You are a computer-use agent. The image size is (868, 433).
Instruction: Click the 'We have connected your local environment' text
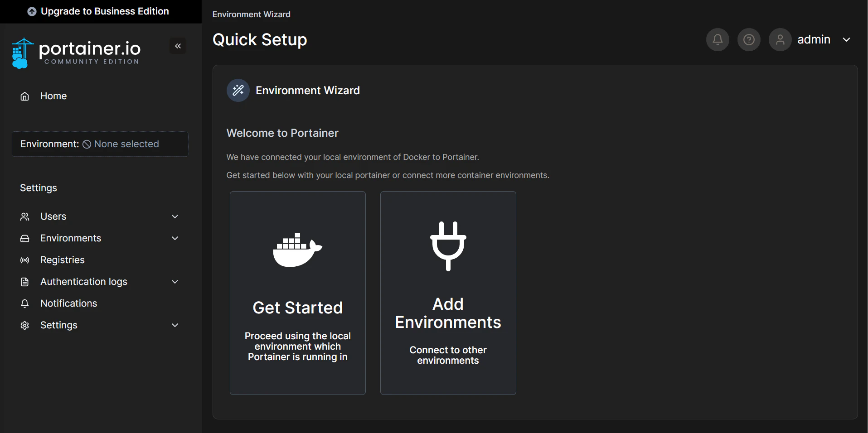point(353,157)
